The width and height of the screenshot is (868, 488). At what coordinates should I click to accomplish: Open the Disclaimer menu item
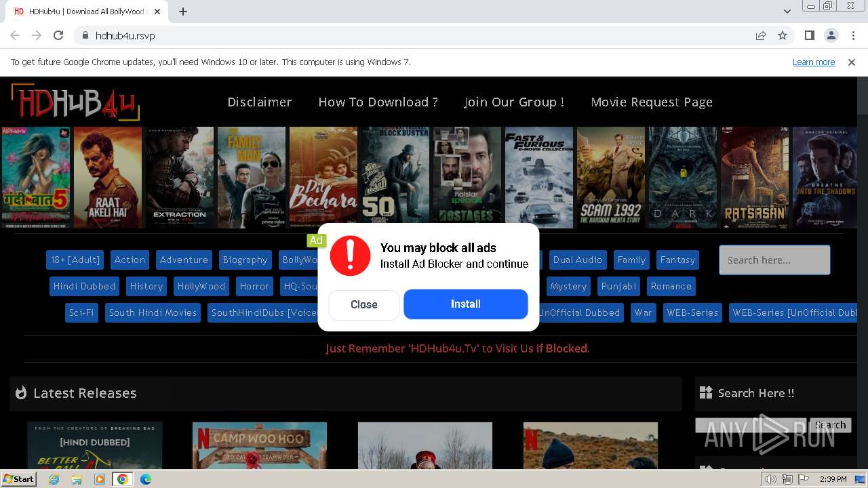pos(260,102)
